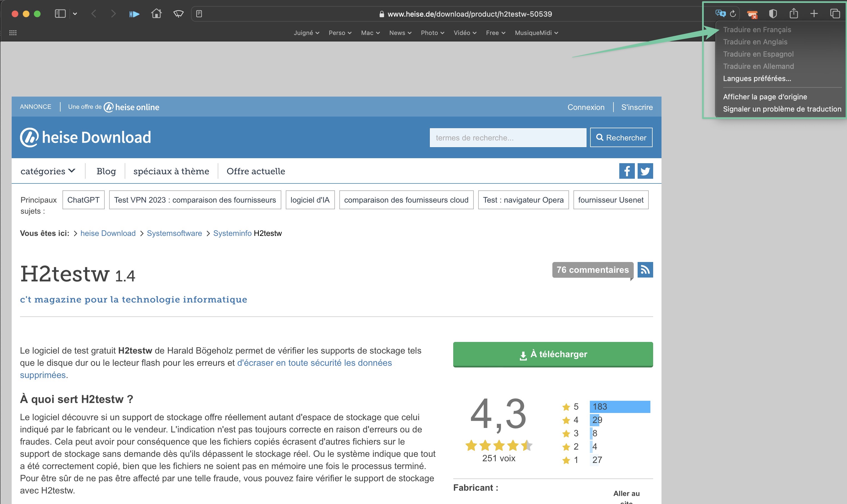Click the Twitter bird icon
The width and height of the screenshot is (847, 504).
tap(645, 171)
